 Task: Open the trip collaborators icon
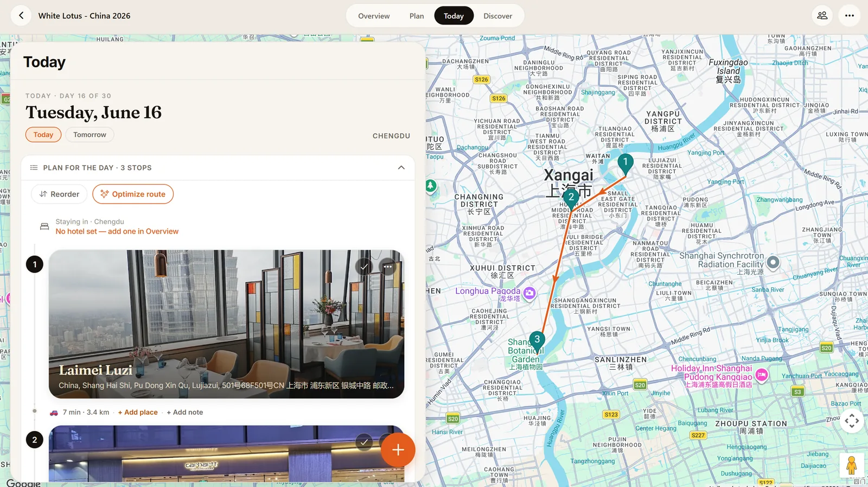[x=822, y=16]
